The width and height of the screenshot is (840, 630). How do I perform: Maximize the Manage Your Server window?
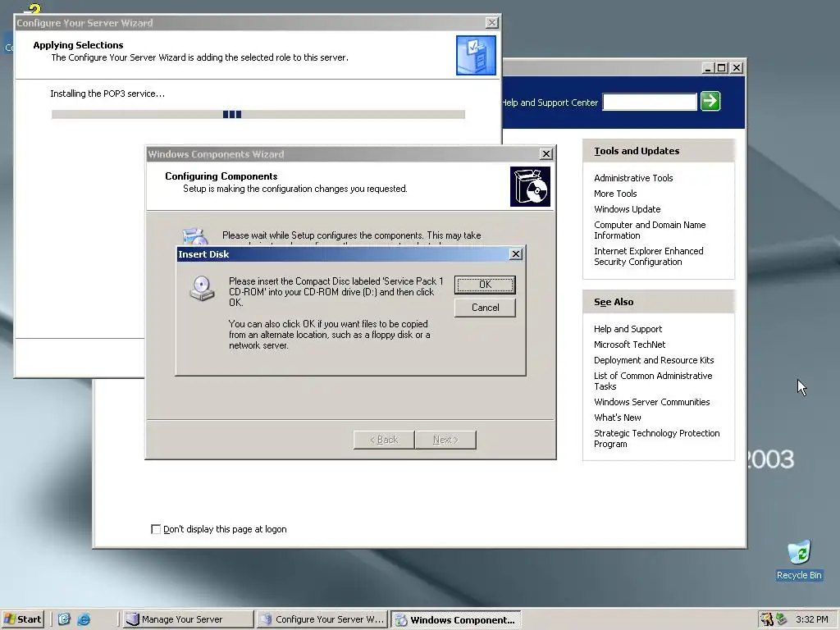point(722,68)
